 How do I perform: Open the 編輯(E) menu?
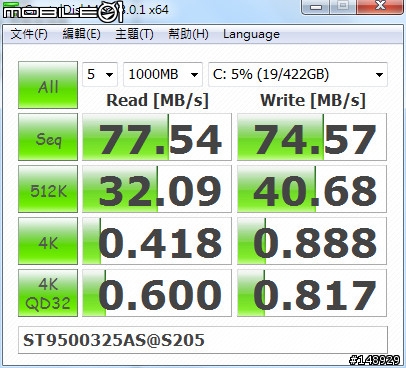pyautogui.click(x=81, y=34)
